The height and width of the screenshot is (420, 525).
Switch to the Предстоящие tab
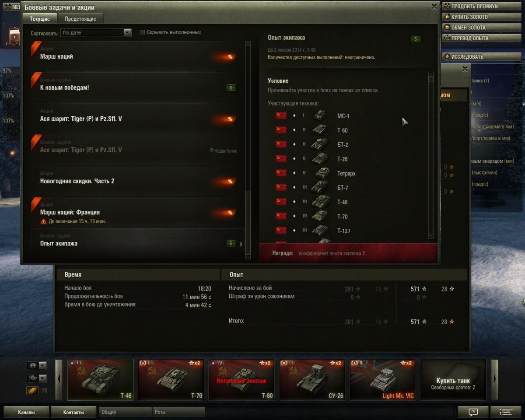(80, 19)
